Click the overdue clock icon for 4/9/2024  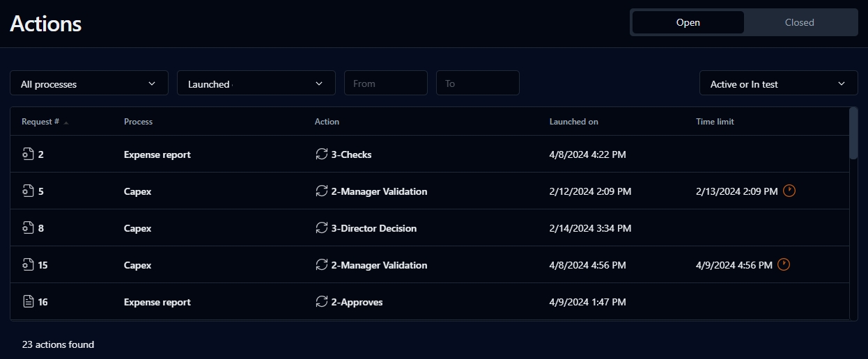pos(784,265)
